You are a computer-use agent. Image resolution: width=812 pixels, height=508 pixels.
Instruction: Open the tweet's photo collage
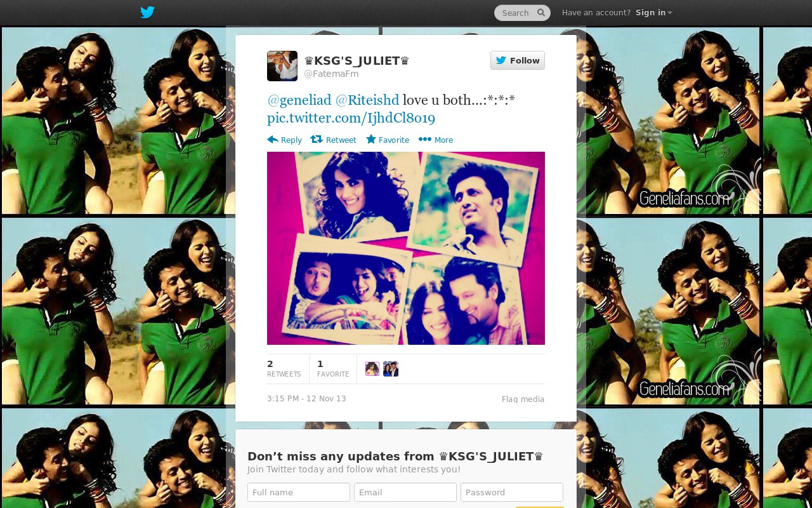[406, 248]
